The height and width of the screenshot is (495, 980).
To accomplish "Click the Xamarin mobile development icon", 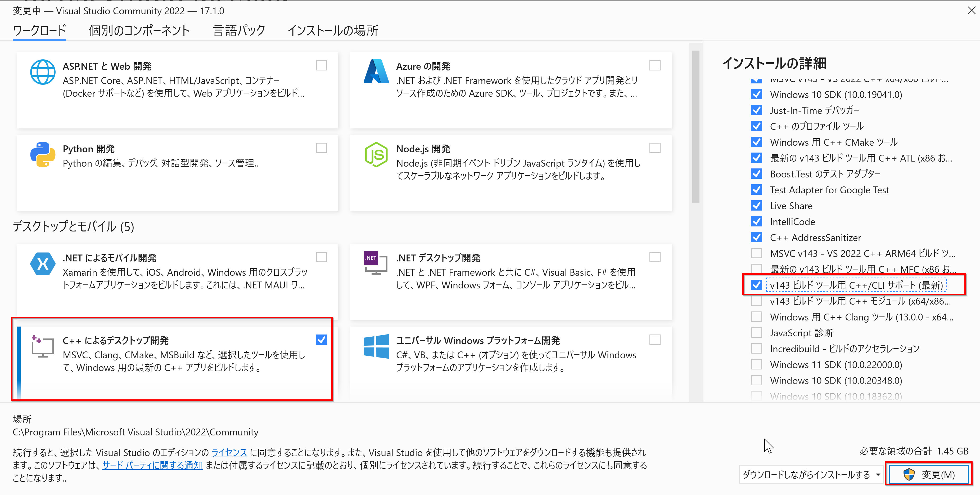I will [43, 264].
